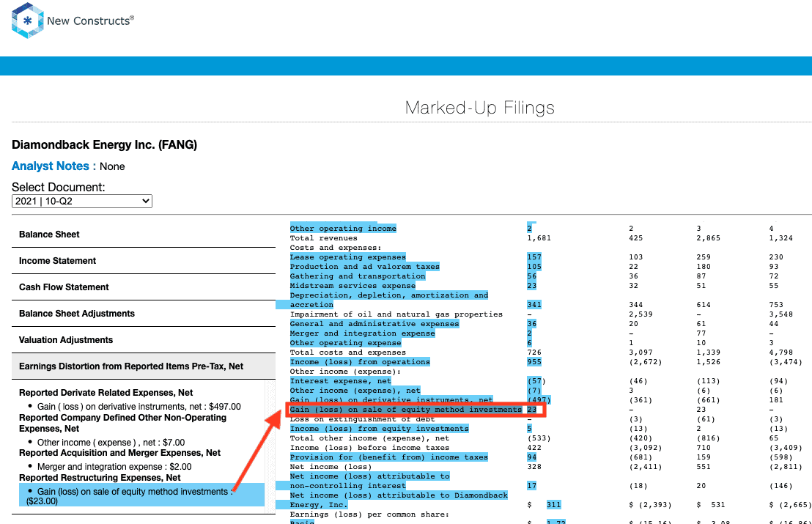Click Total revenues value 1,681
Screen dimensions: 812x524
tap(539, 238)
